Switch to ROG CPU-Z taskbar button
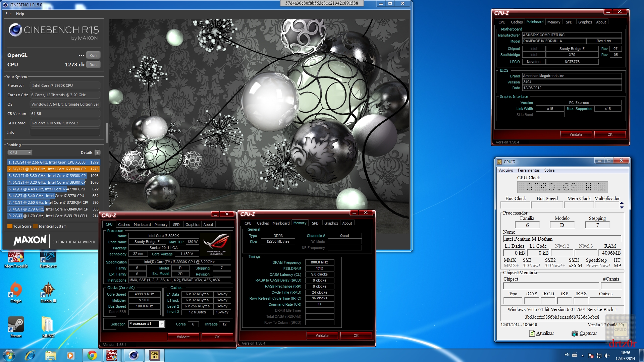 point(112,355)
